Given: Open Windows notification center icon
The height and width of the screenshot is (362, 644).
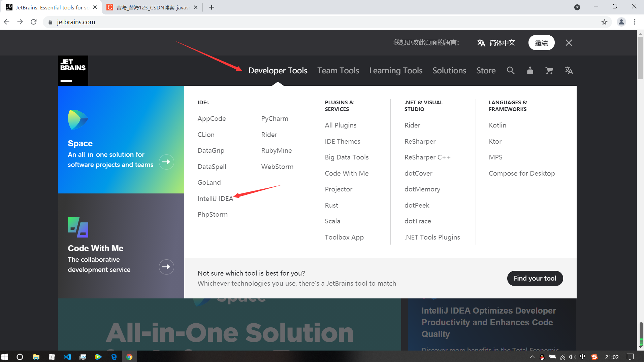Looking at the screenshot, I should 630,357.
